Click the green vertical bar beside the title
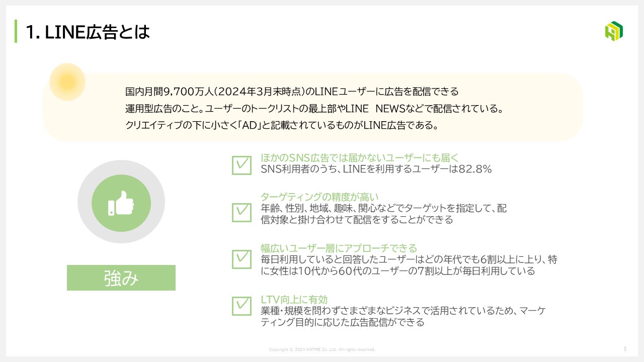This screenshot has height=362, width=644. (16, 31)
